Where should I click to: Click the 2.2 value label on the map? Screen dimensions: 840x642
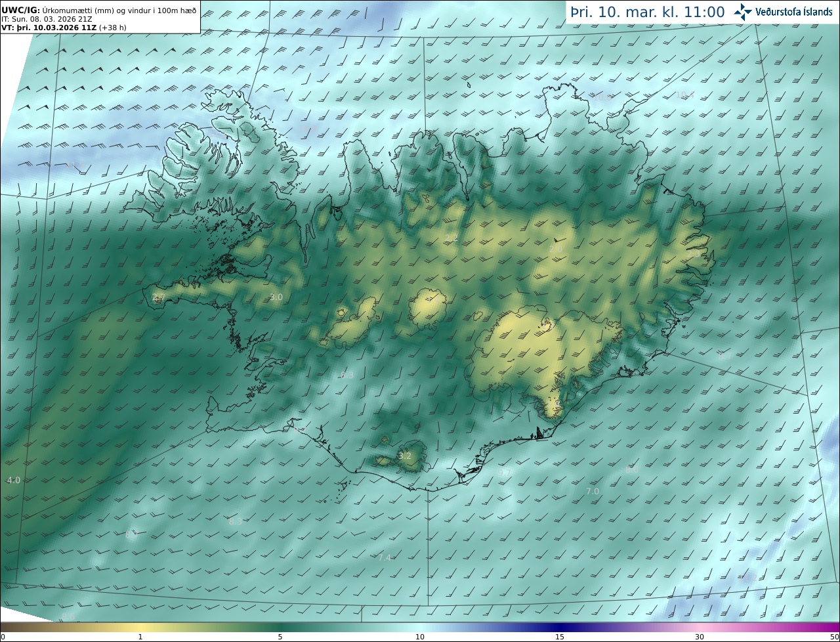[x=451, y=238]
